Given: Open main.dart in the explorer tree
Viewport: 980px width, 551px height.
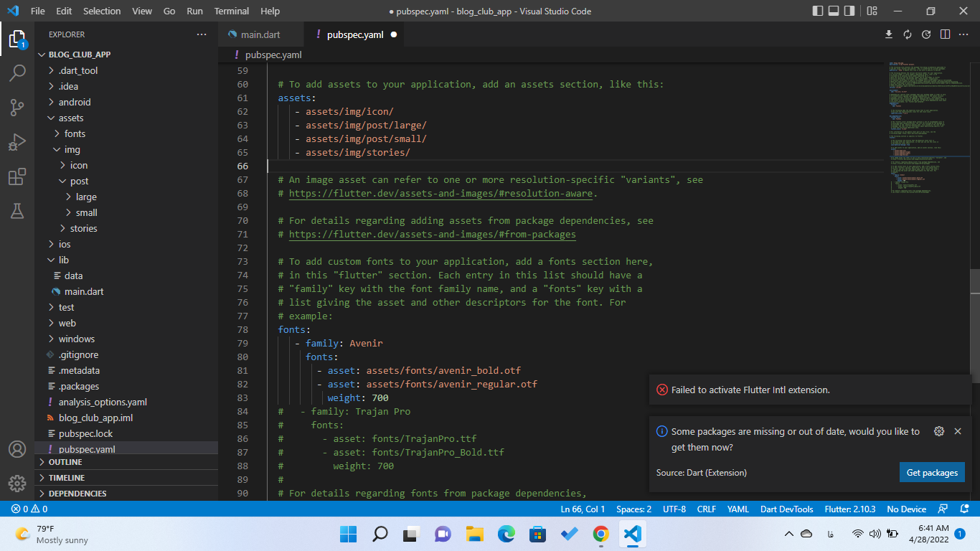Looking at the screenshot, I should point(126,291).
